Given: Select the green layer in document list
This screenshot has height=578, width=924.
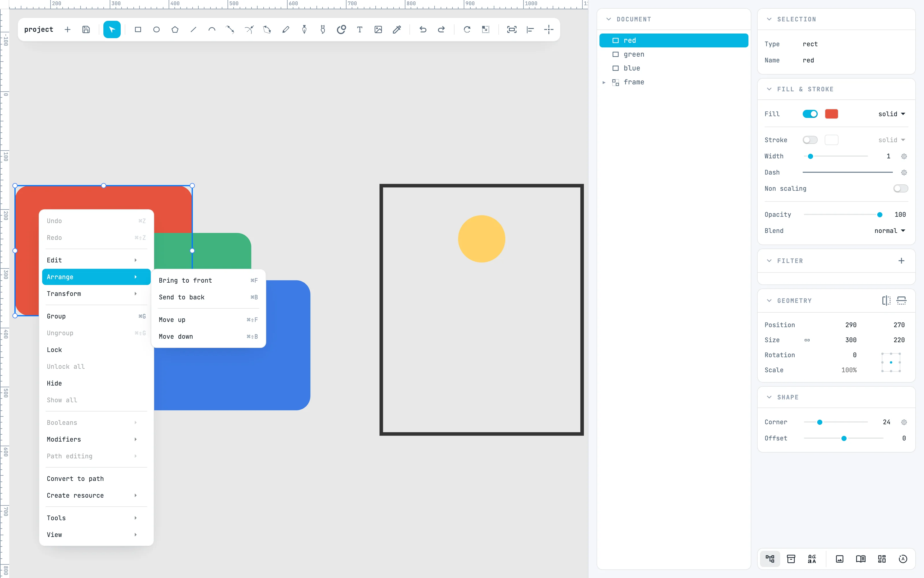Looking at the screenshot, I should click(x=674, y=54).
